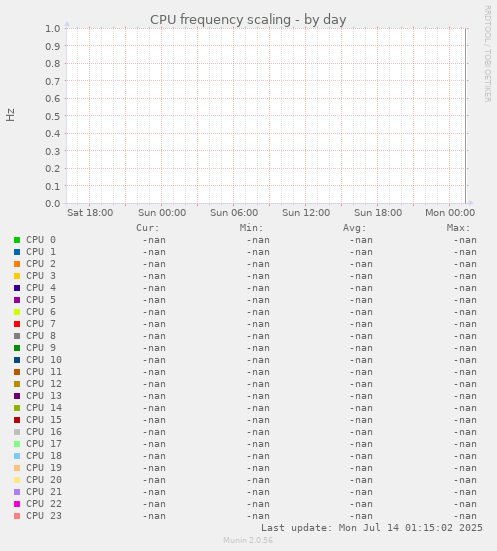
Task: Click the 'Sat 18:00' time axis label
Action: click(90, 213)
